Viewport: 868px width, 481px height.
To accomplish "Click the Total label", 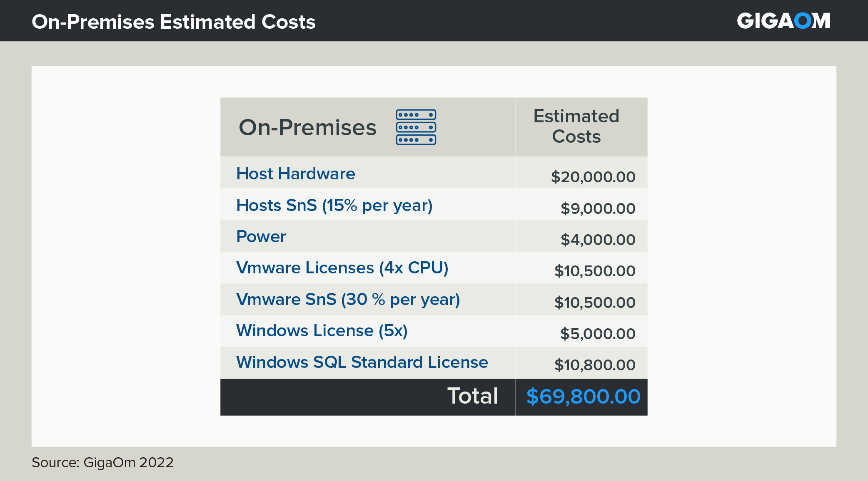I will (472, 396).
